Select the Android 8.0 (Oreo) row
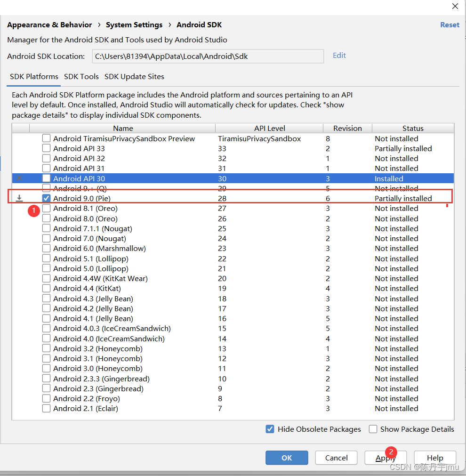The image size is (466, 476). (x=233, y=218)
